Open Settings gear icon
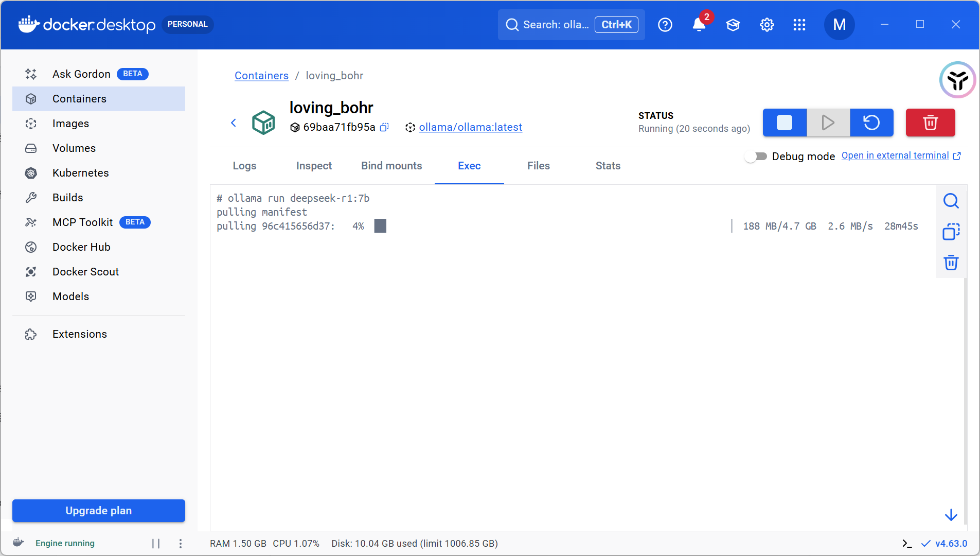This screenshot has width=980, height=556. click(767, 25)
